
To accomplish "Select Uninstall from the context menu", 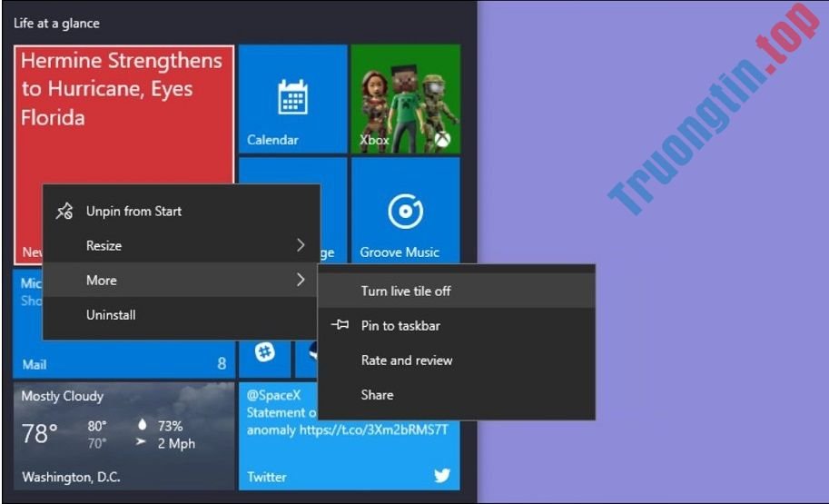I will tap(181, 315).
